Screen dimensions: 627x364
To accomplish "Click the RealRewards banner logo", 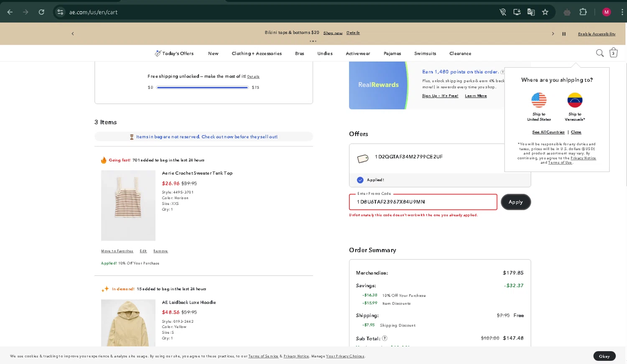I will point(378,85).
